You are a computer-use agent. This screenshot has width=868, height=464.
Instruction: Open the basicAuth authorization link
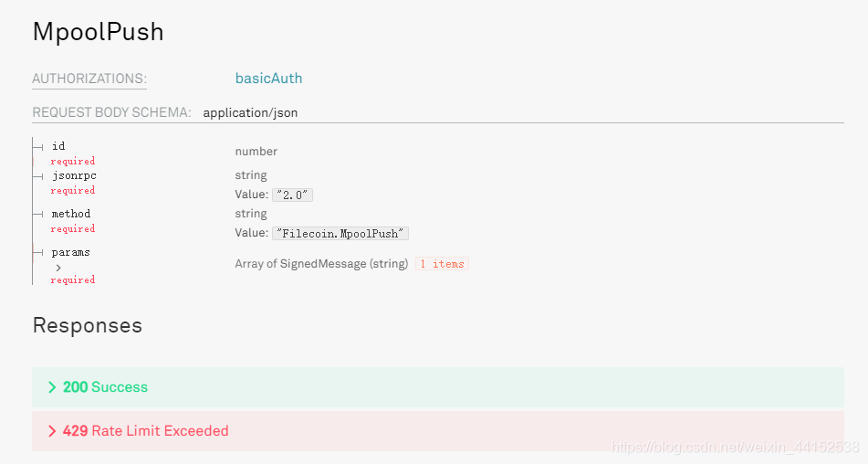(268, 78)
